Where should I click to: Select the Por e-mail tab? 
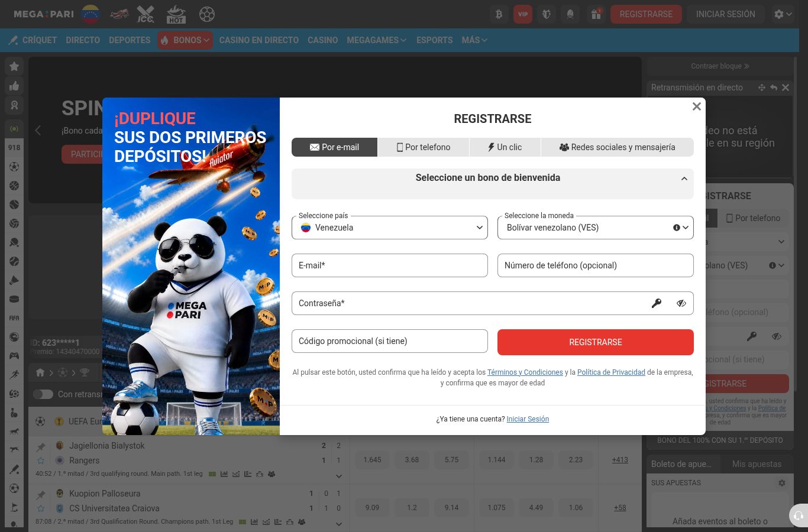coord(334,147)
